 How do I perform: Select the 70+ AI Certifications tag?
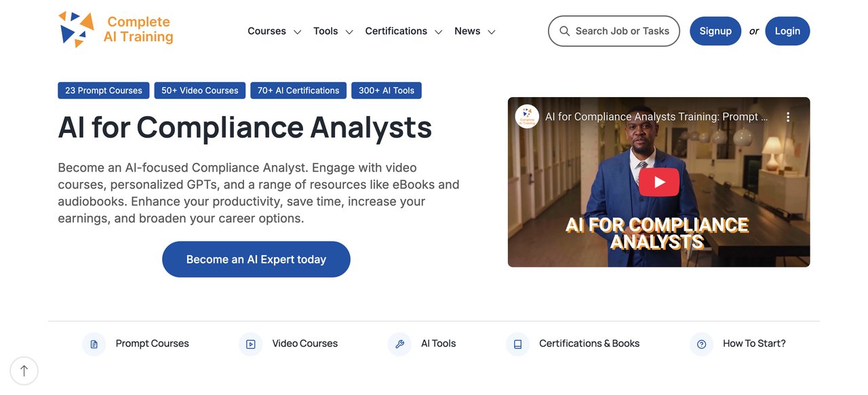298,90
